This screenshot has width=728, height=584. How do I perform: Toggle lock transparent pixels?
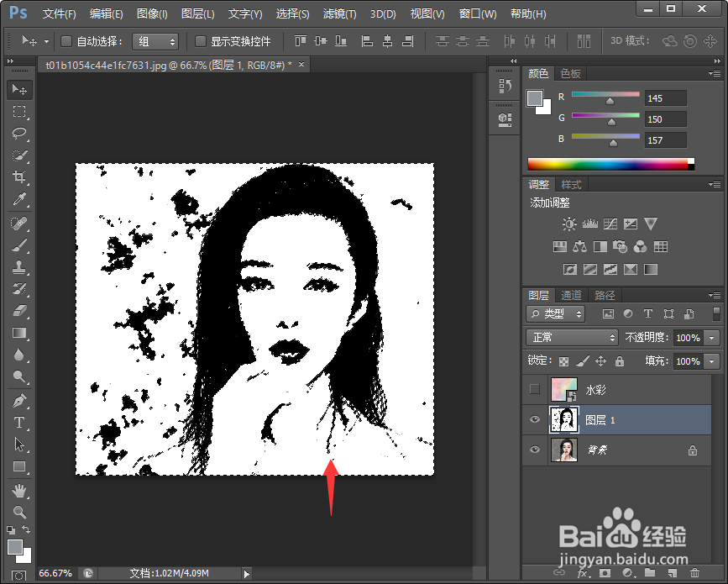[x=563, y=361]
